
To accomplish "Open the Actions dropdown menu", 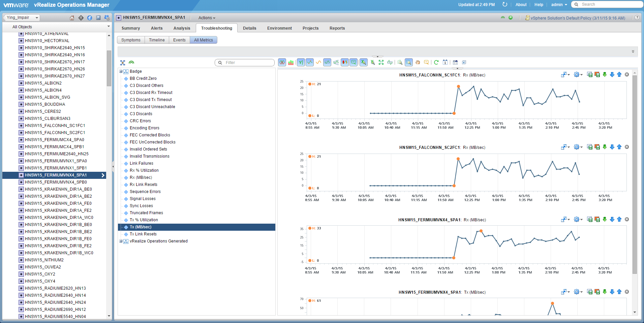I will click(x=207, y=18).
